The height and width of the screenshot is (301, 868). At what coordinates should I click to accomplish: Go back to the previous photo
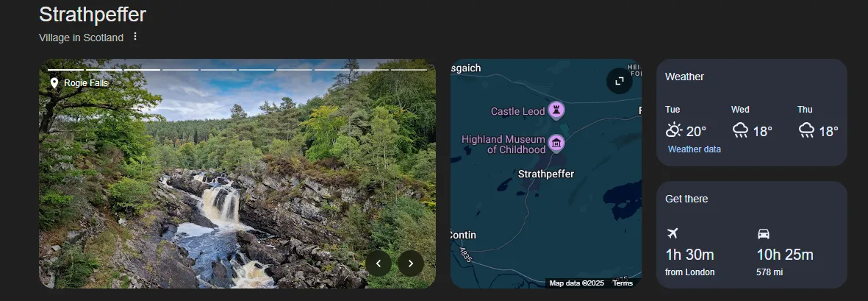tap(379, 263)
